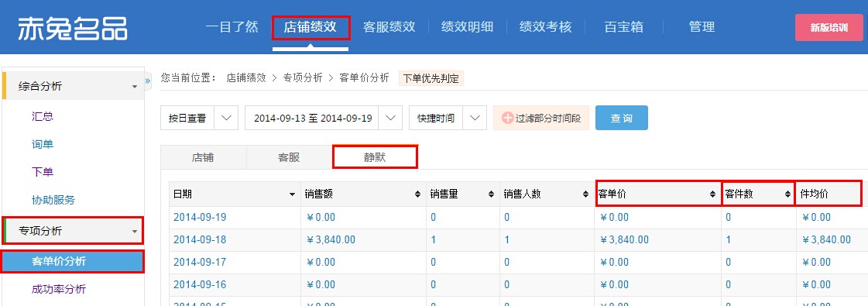Open the 绩效明细 top menu
This screenshot has height=306, width=868.
(467, 26)
